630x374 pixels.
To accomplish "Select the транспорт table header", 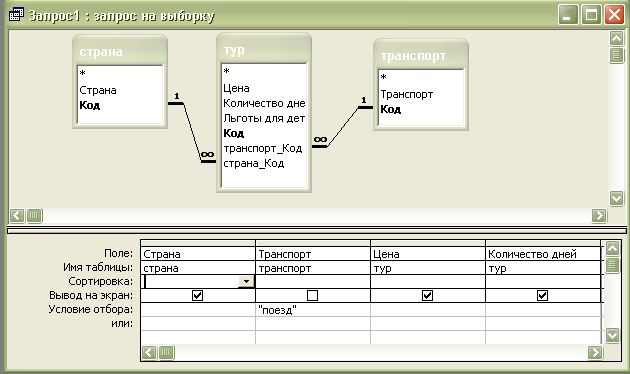I will click(421, 56).
